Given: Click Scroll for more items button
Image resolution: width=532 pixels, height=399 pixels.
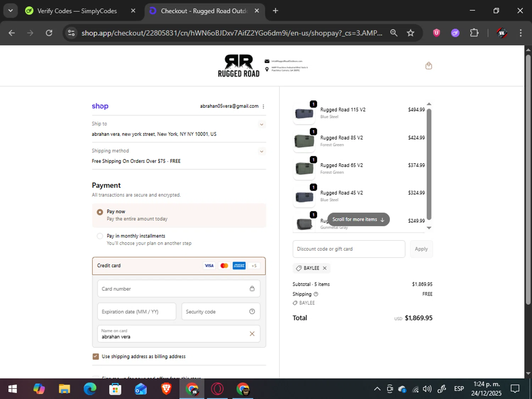Looking at the screenshot, I should (x=358, y=219).
